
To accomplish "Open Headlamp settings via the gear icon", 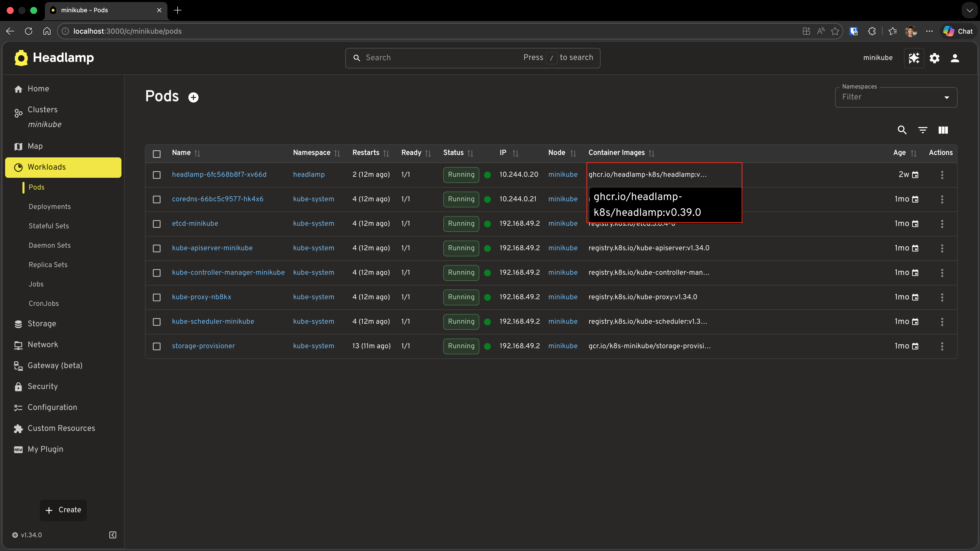I will point(935,58).
